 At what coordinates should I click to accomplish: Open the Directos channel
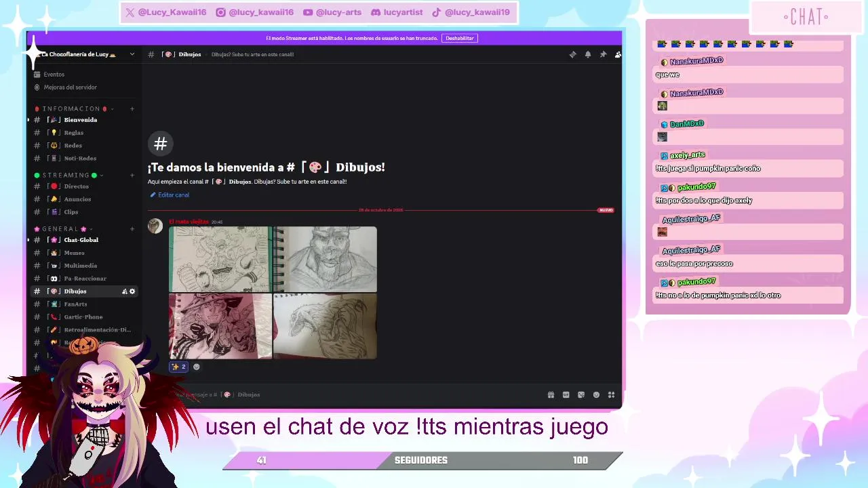click(x=84, y=186)
